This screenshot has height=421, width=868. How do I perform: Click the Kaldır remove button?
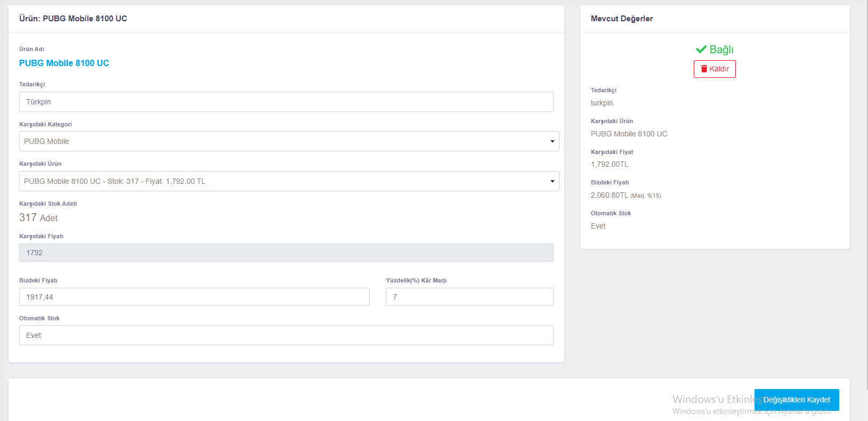(x=715, y=69)
